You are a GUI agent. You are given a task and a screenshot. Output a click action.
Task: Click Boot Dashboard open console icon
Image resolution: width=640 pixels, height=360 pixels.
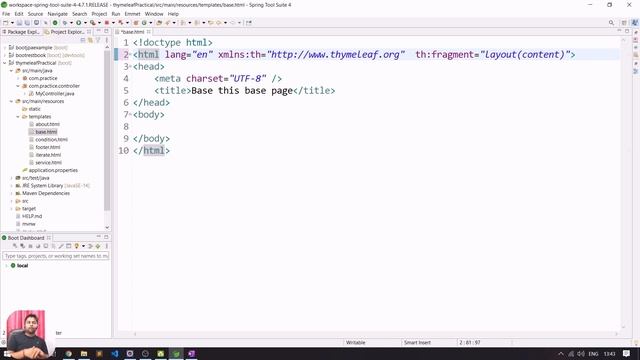coord(46,246)
